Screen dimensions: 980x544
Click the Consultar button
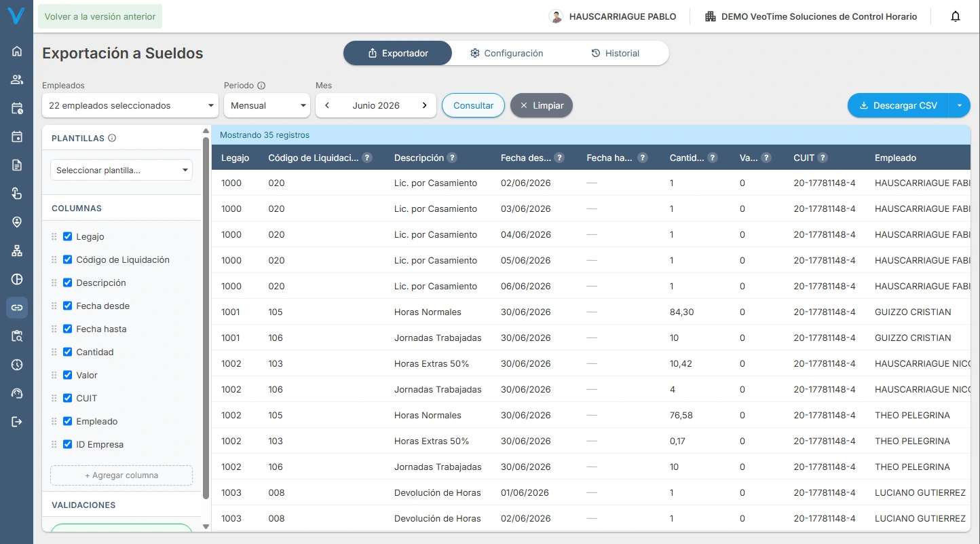coord(473,105)
